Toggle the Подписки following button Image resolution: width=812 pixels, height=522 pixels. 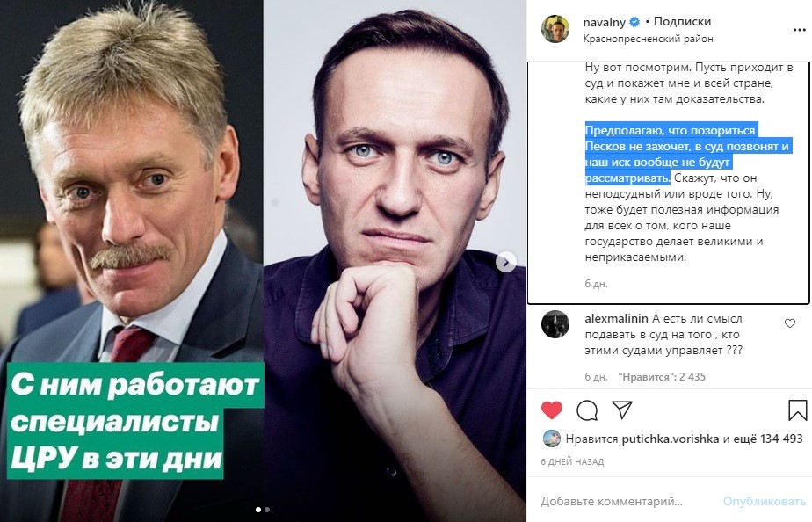[x=682, y=22]
